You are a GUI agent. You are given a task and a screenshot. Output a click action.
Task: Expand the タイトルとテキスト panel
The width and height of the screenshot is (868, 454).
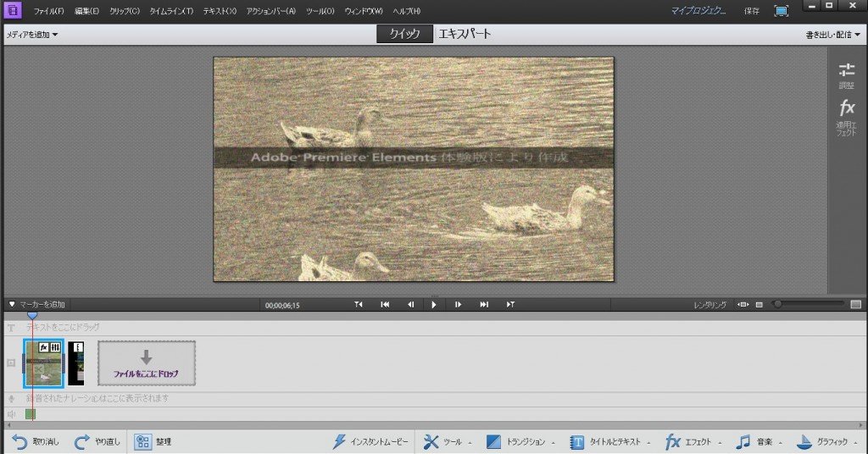(610, 442)
